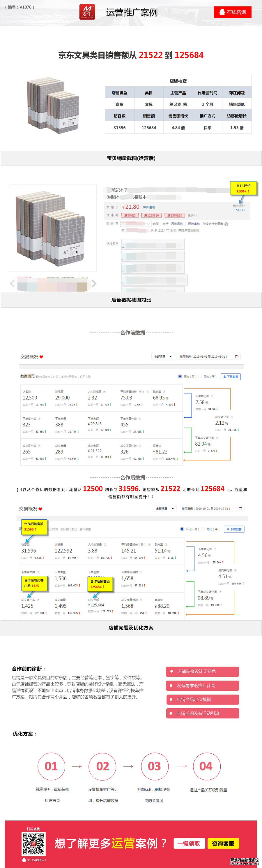Select 同比(年) radio in the after-data panel
262x868 pixels.
203,529
